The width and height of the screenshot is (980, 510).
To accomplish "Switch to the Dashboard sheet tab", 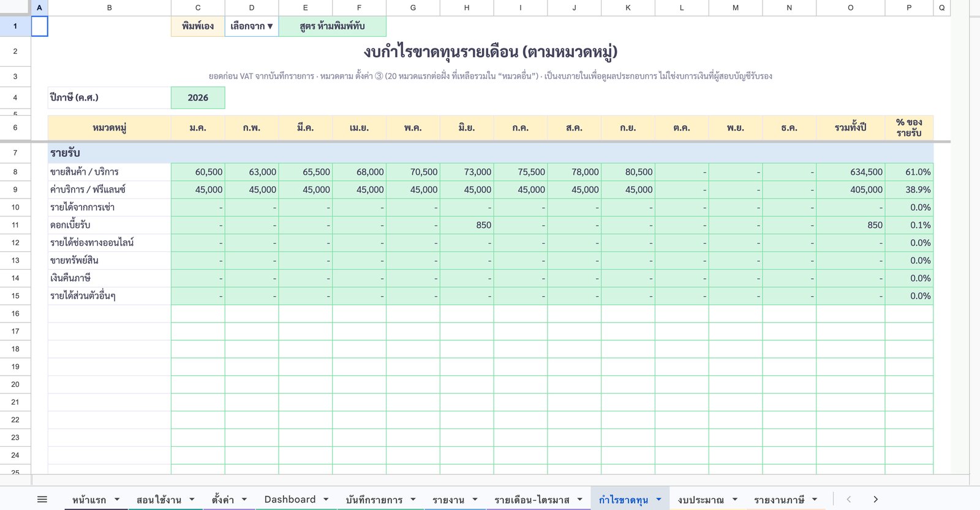I will (x=290, y=500).
